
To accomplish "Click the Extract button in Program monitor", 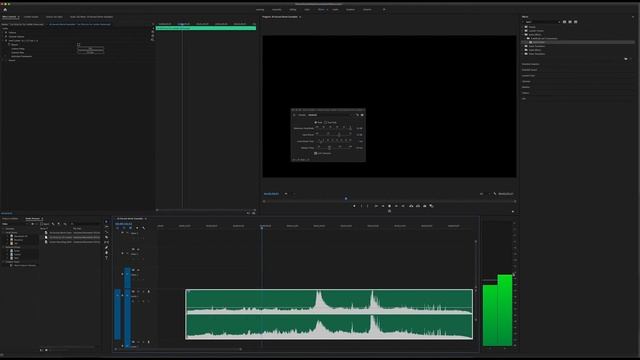I will click(x=418, y=206).
